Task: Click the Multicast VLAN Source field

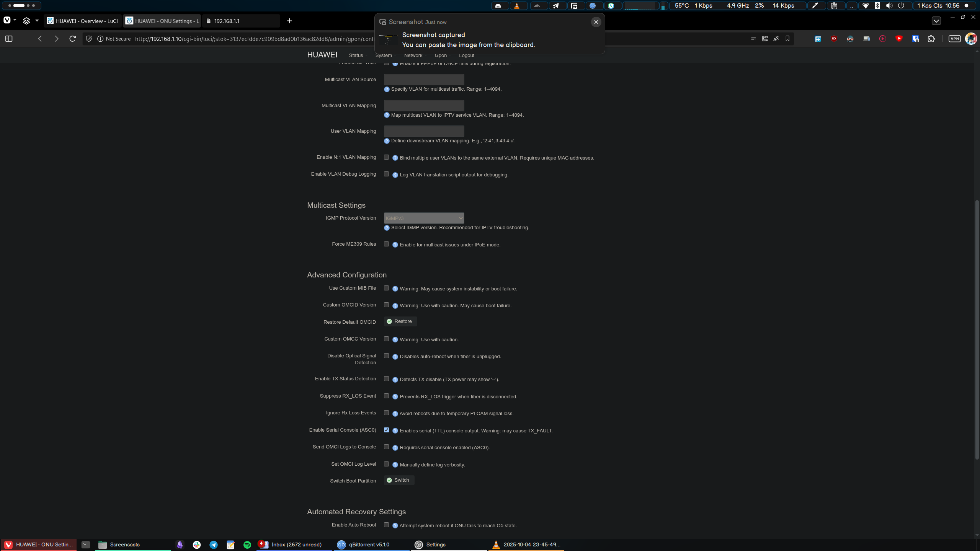Action: (x=424, y=80)
